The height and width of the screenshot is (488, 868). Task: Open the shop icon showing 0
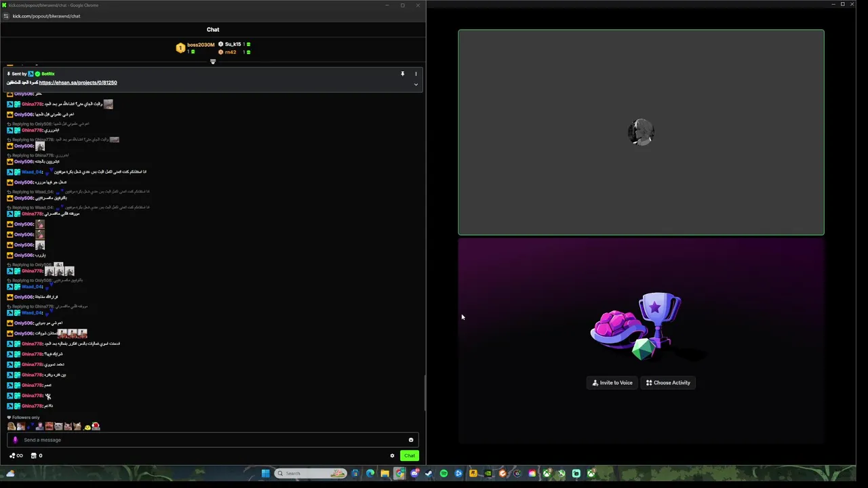tap(37, 455)
